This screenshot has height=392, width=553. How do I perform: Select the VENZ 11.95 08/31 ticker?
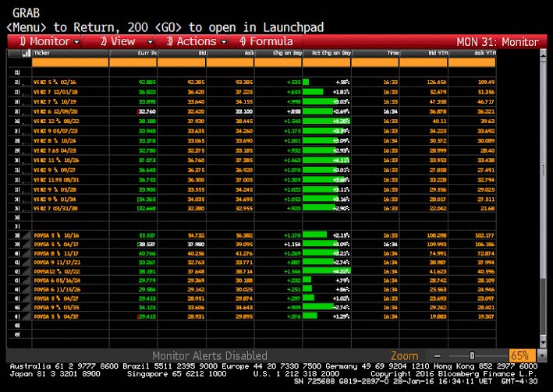tap(56, 180)
